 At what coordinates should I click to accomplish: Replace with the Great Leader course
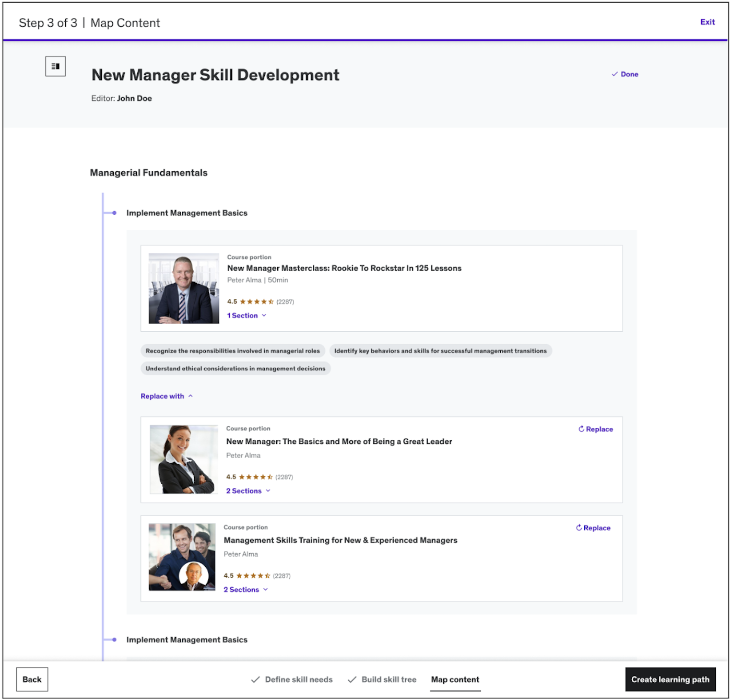(595, 429)
